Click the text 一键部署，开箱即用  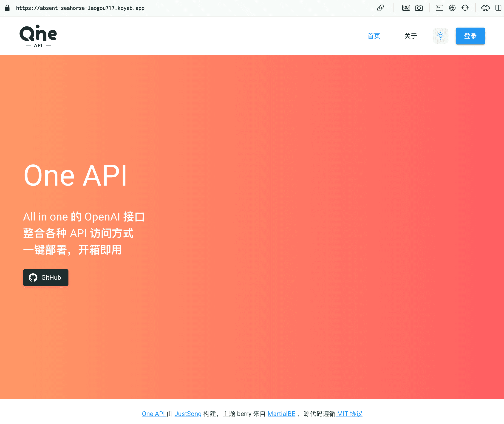72,250
